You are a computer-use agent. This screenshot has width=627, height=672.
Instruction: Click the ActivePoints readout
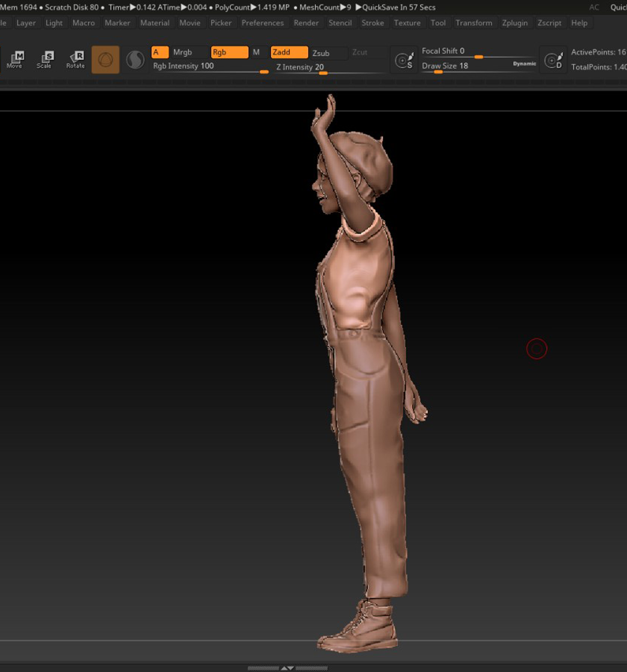click(x=599, y=52)
